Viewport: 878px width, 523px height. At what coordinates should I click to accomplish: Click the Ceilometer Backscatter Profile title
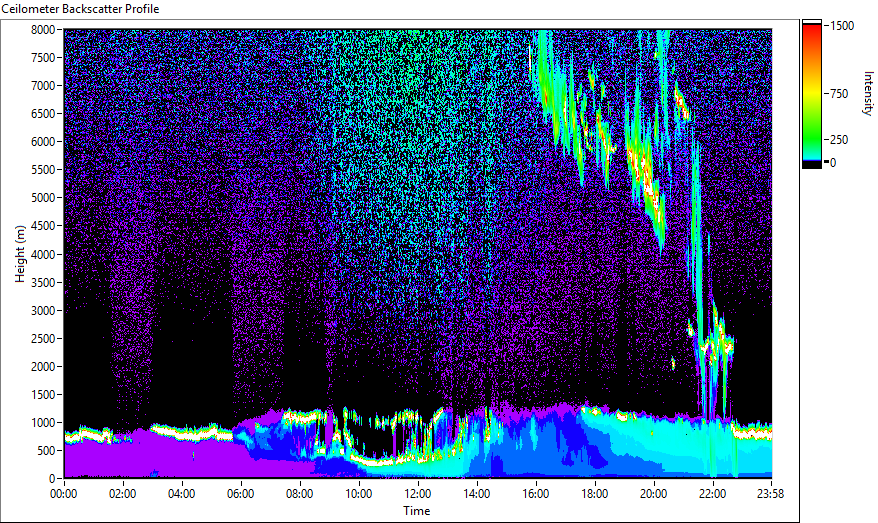pos(80,9)
